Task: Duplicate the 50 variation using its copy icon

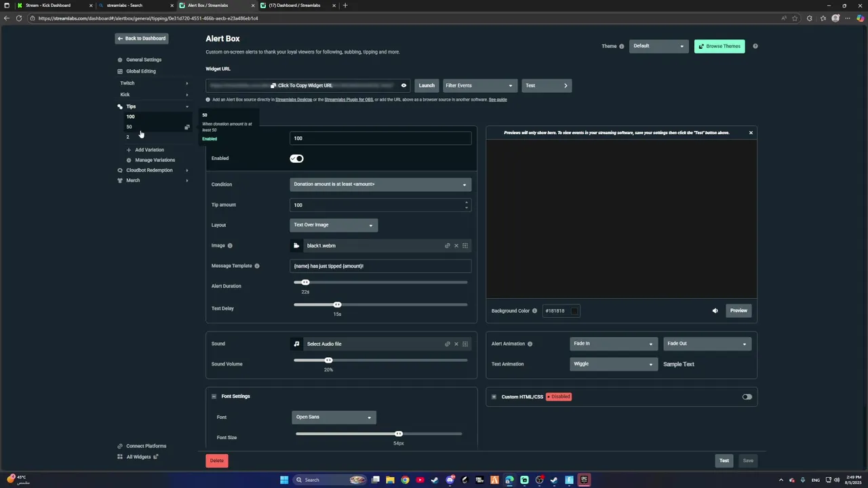Action: tap(187, 127)
